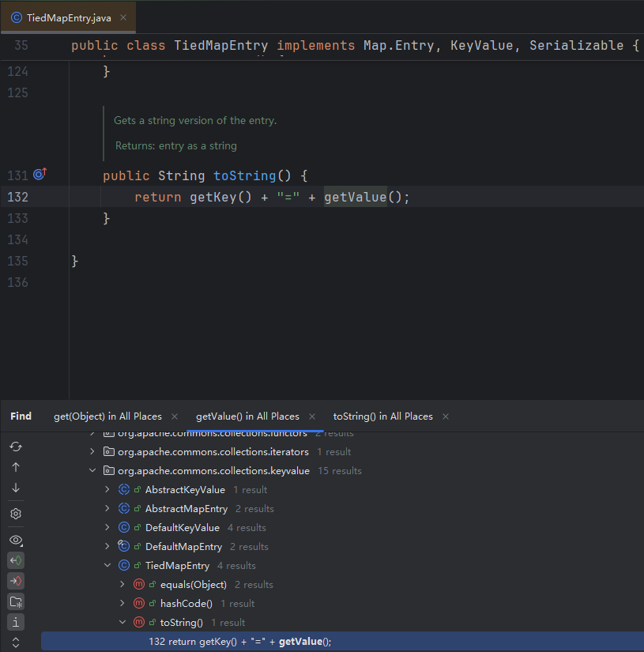Open Find settings gear icon
Image resolution: width=644 pixels, height=652 pixels.
[16, 514]
